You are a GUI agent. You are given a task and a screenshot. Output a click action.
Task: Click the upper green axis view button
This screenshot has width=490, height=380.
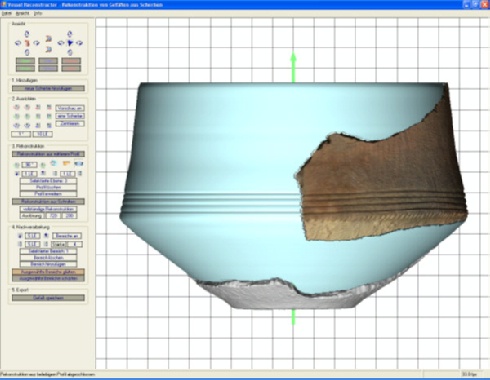click(25, 61)
